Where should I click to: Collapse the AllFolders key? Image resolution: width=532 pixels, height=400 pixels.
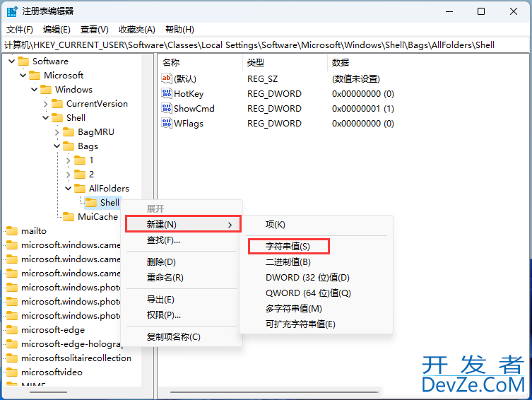69,189
